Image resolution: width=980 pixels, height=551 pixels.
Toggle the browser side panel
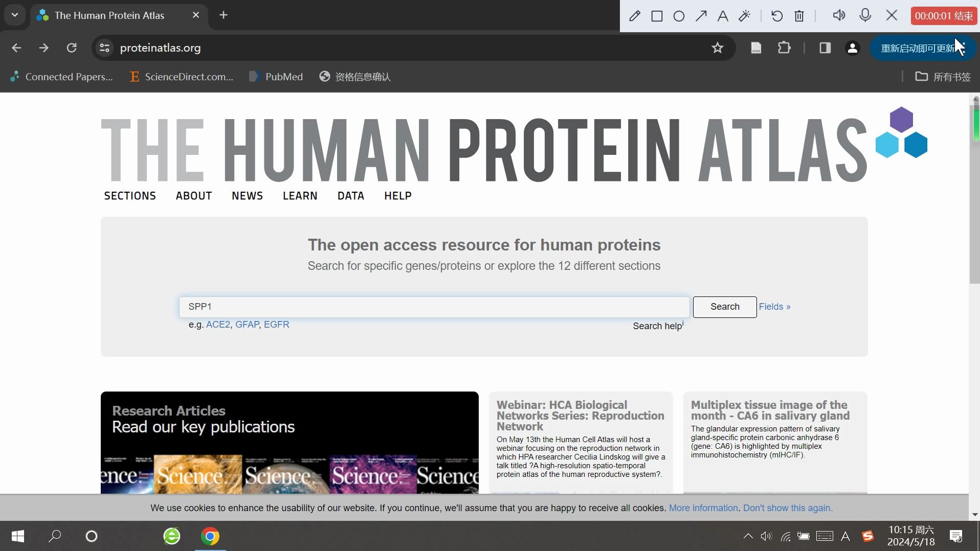coord(825,48)
